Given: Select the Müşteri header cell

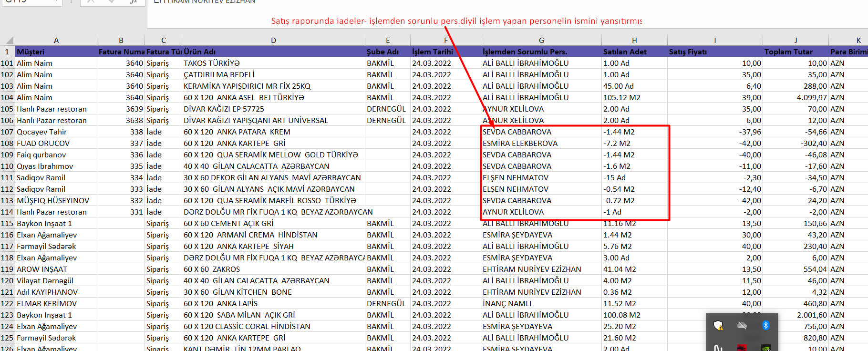Looking at the screenshot, I should [x=56, y=52].
